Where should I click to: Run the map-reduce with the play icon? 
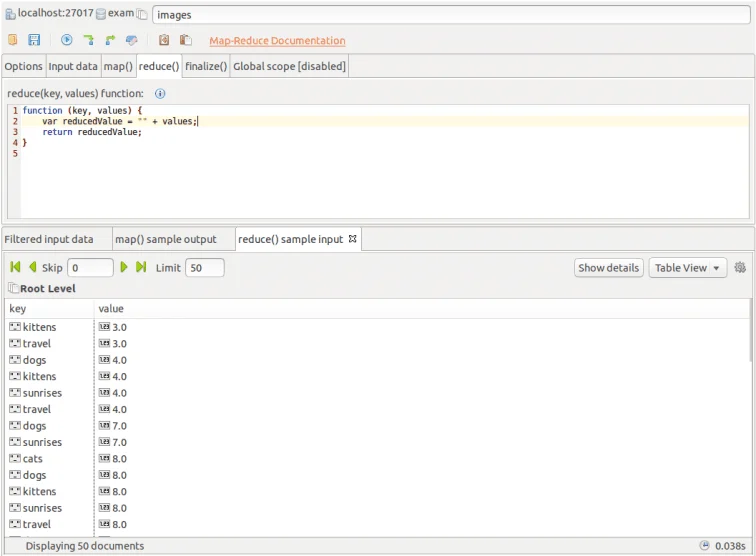[x=67, y=40]
